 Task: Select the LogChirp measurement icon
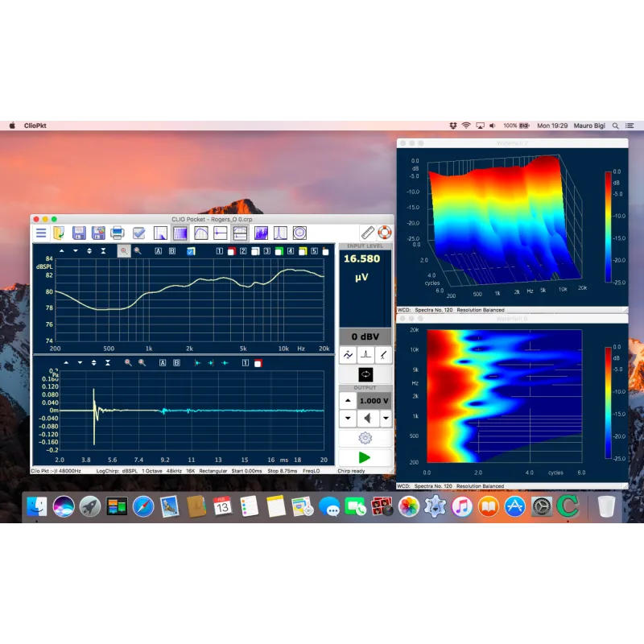click(x=180, y=233)
